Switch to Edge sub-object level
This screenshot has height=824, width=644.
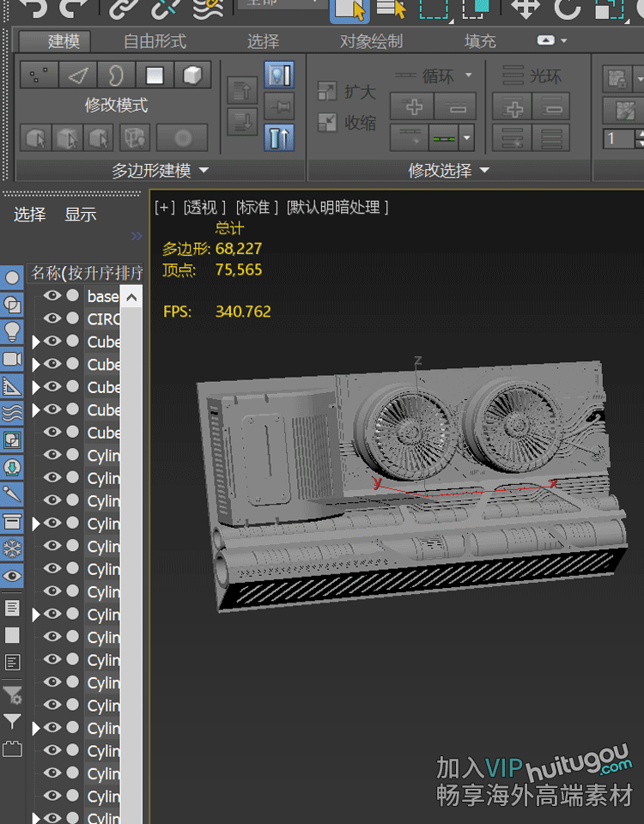pos(78,75)
